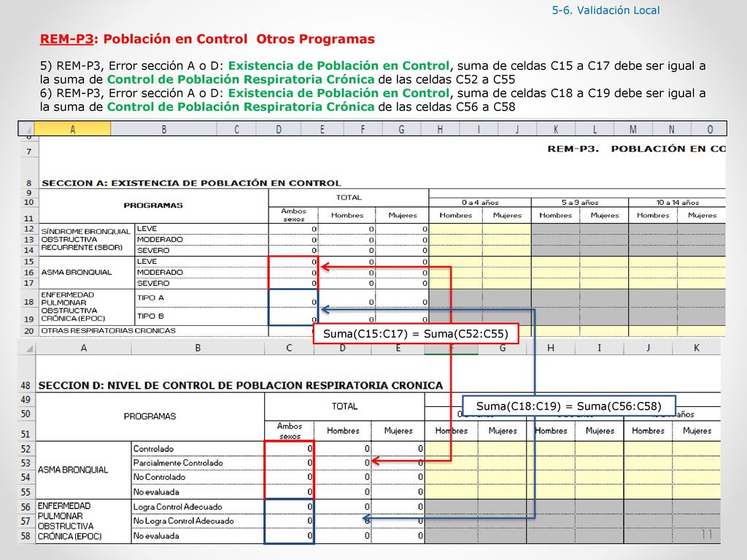
Task: Click the 'Controlado' cell in row 52
Action: pyautogui.click(x=198, y=448)
